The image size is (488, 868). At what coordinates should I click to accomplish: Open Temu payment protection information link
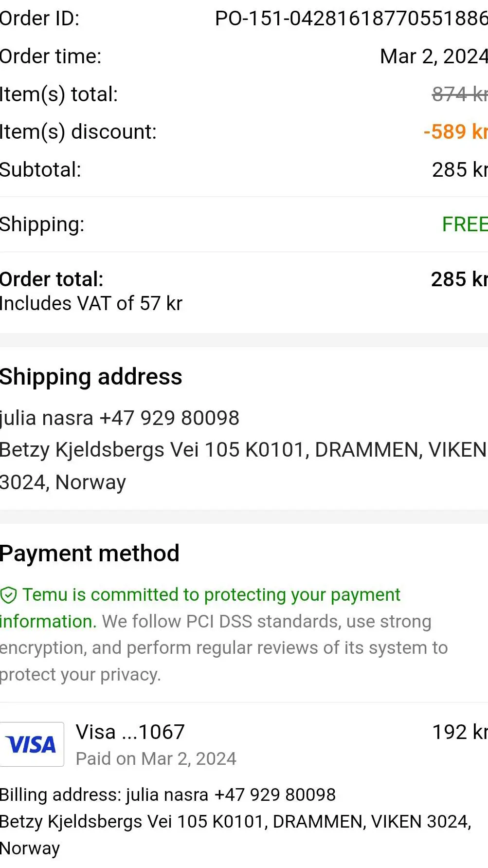point(211,595)
